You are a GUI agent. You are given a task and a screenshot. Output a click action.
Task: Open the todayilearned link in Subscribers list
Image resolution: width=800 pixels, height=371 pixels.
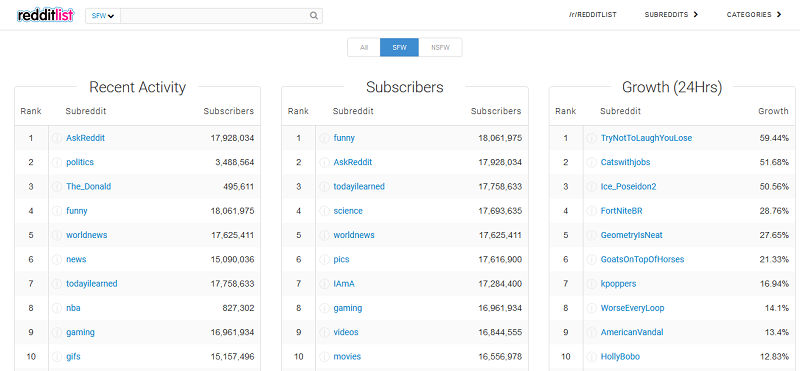(x=359, y=187)
